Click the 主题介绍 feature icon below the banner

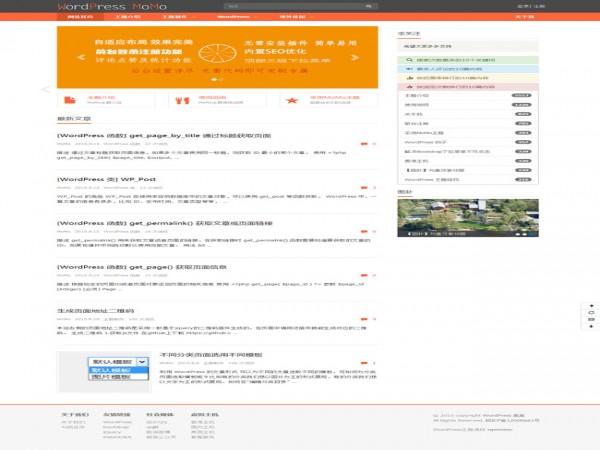(x=67, y=100)
